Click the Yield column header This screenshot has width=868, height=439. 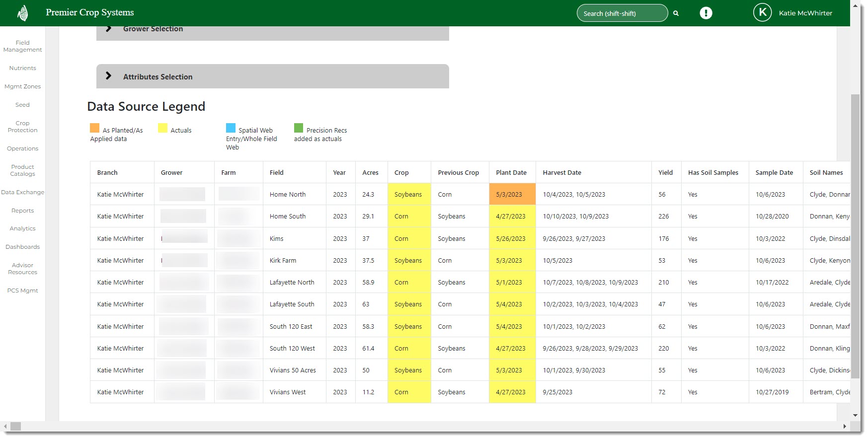coord(665,173)
